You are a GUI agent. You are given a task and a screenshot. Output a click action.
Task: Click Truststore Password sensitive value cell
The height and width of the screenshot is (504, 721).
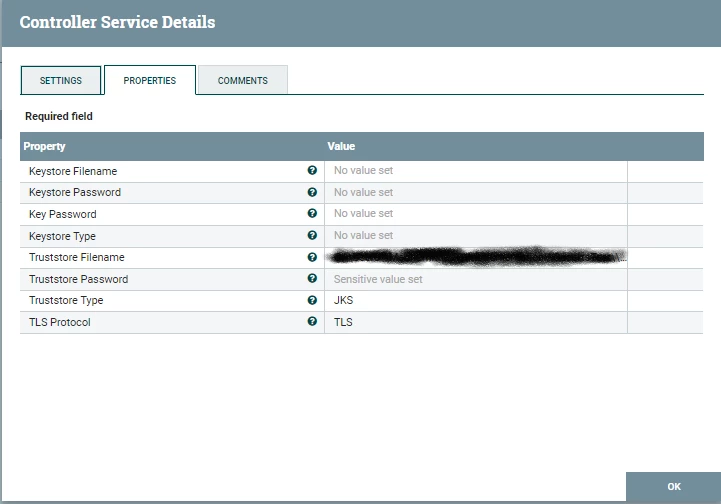476,280
